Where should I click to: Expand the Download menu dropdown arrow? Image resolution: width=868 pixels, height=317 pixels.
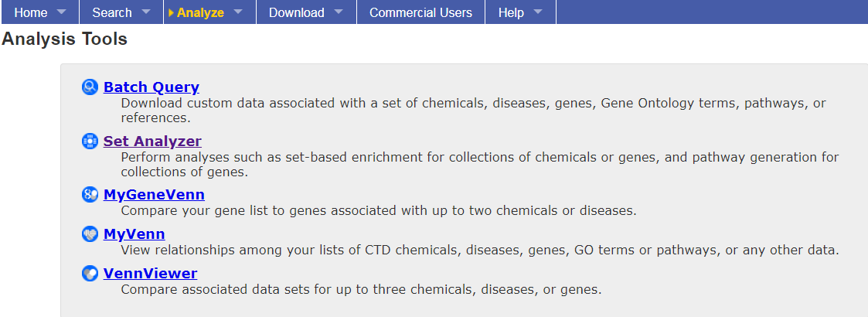click(339, 12)
